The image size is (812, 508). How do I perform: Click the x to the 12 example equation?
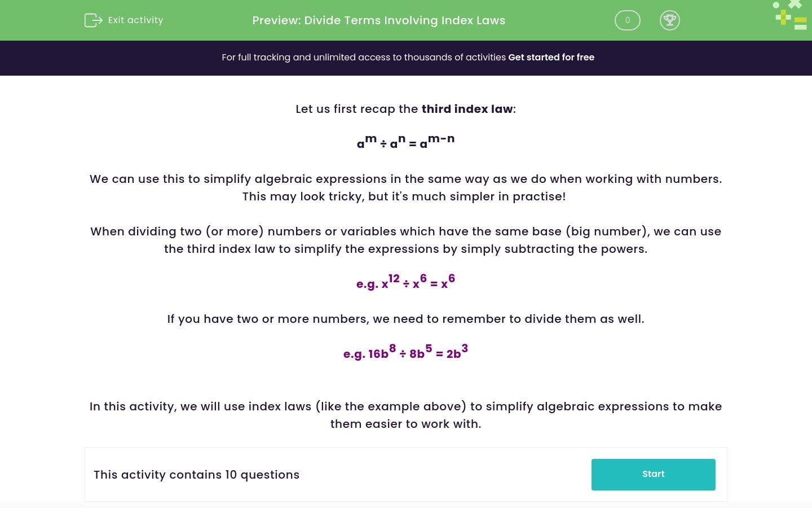tap(405, 282)
